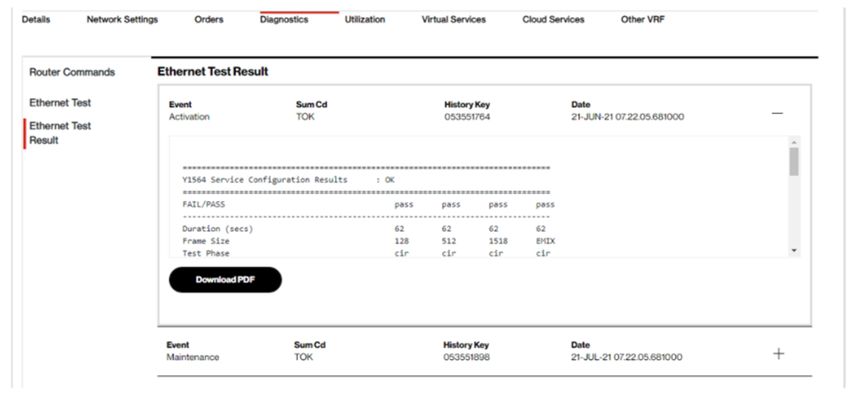Switch to the Network Settings tab

[122, 20]
